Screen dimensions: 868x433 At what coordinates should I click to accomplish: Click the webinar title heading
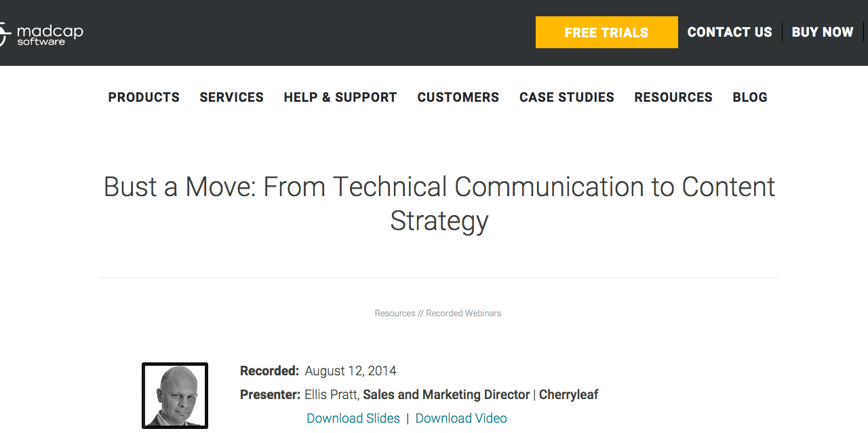coord(439,204)
